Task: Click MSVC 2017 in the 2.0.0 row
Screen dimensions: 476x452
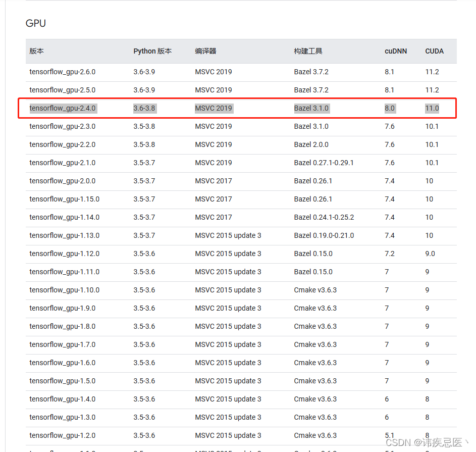Action: point(214,181)
